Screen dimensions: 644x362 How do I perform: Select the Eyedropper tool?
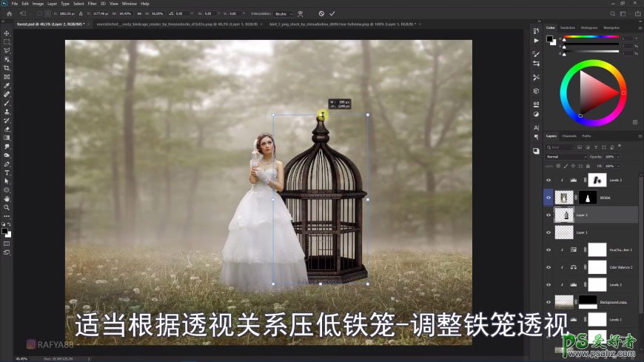pyautogui.click(x=7, y=85)
